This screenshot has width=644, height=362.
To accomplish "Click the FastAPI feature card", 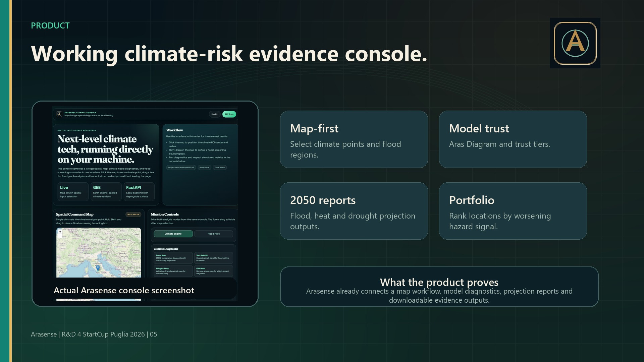I will (139, 192).
